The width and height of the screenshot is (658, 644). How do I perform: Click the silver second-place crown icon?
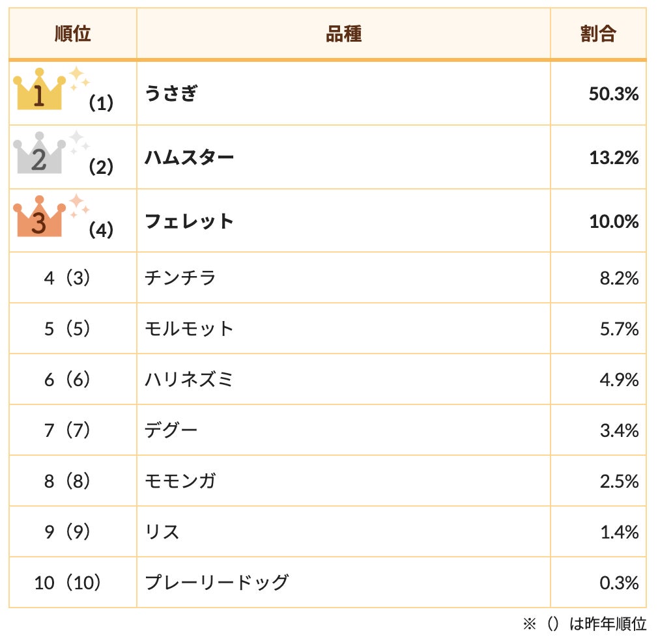click(39, 156)
